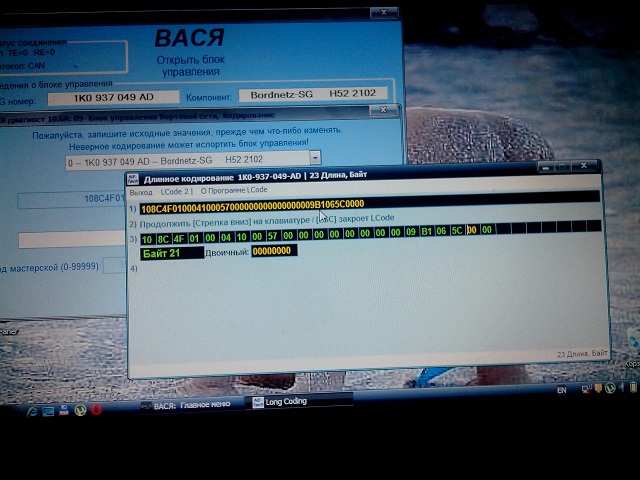Open uTorrent from quick launch

click(x=80, y=410)
